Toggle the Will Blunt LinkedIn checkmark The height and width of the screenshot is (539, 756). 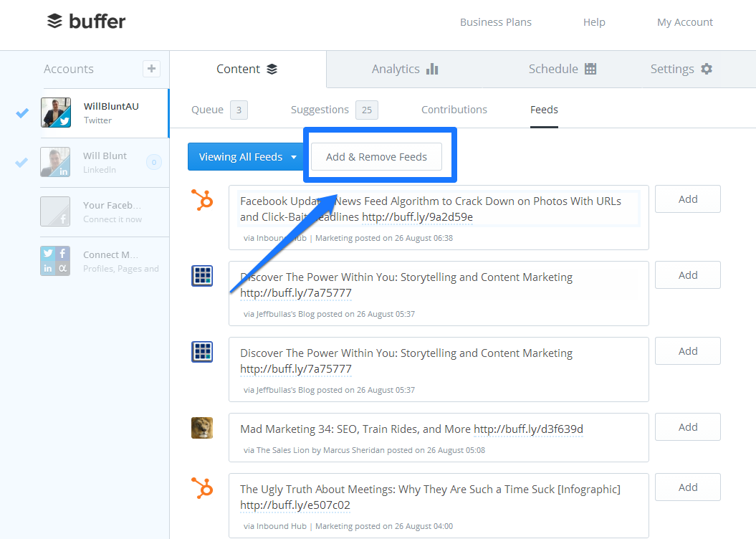21,163
